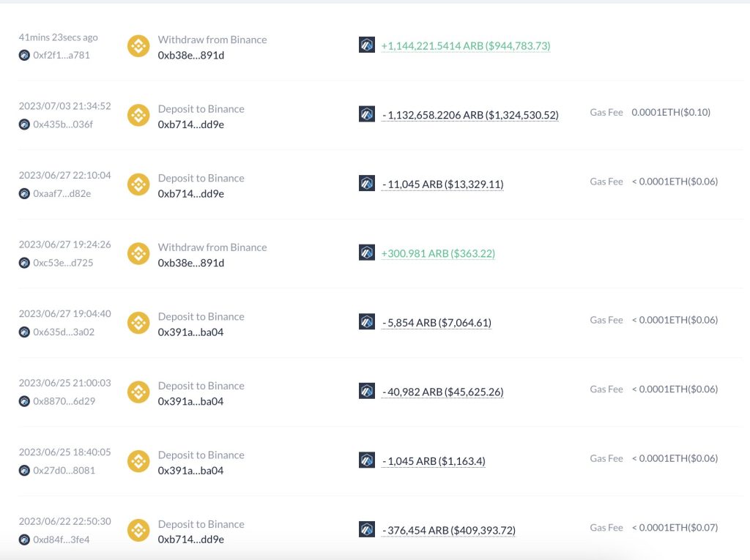Click Arbitrum chain icon beside hash 0xd84f...3fe4
Screen dimensions: 750x560
[x=24, y=540]
